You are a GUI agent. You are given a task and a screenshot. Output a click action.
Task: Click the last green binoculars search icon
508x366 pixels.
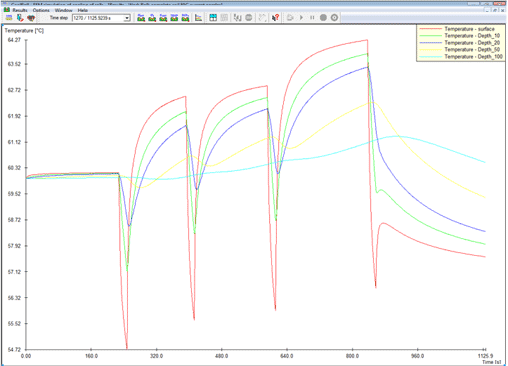185,18
